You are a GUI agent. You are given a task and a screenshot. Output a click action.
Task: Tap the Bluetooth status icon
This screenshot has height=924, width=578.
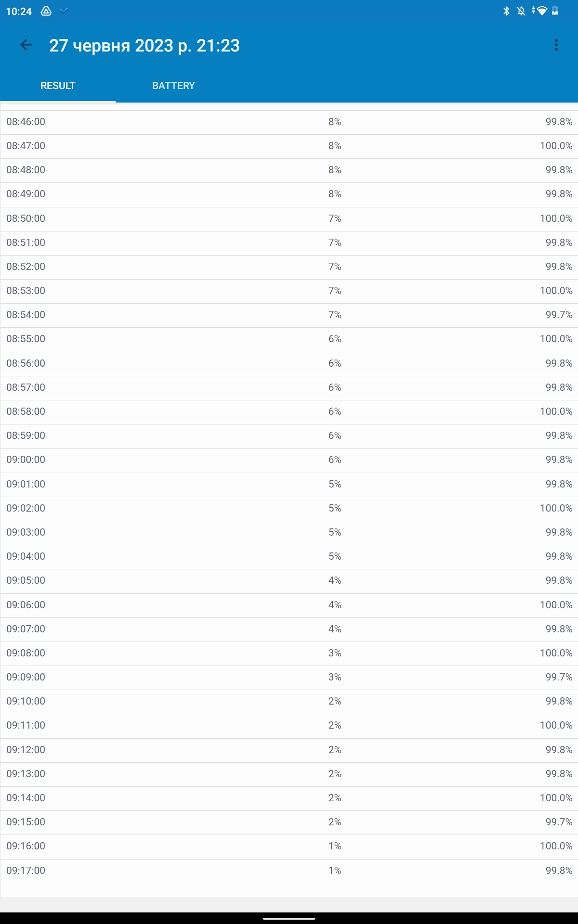(x=506, y=11)
